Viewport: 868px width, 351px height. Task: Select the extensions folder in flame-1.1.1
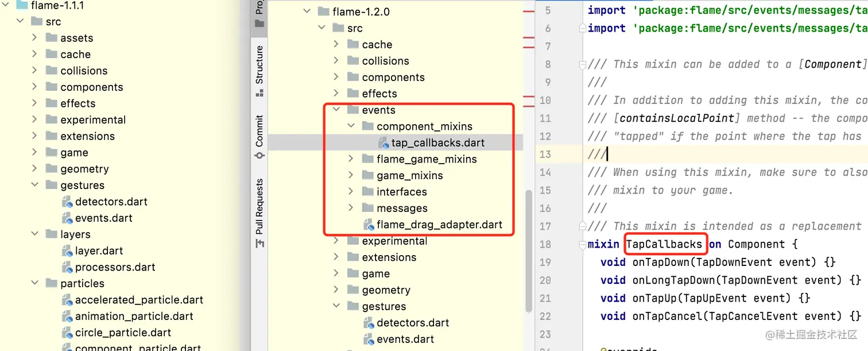(x=87, y=136)
